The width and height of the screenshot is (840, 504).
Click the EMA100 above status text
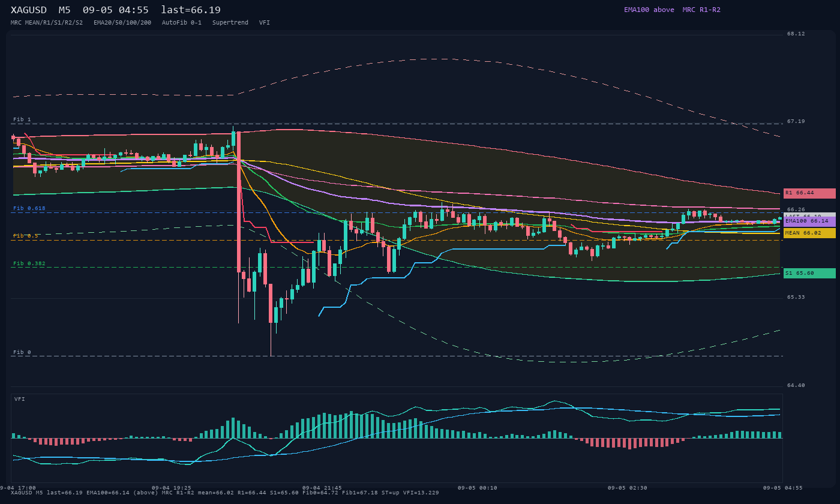click(649, 10)
